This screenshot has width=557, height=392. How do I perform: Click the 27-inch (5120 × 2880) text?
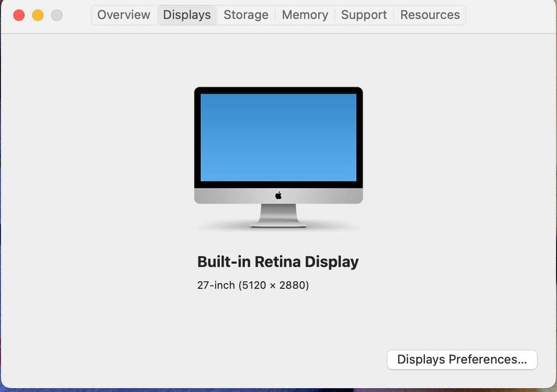[x=253, y=285]
